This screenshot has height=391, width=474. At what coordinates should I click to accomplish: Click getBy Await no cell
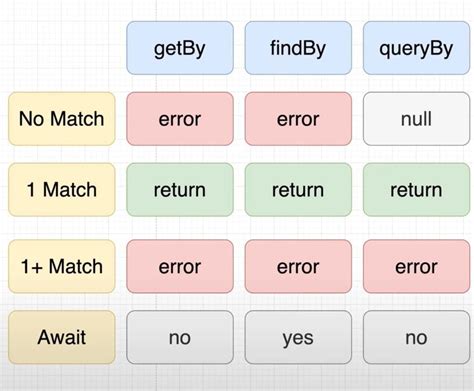pos(180,337)
